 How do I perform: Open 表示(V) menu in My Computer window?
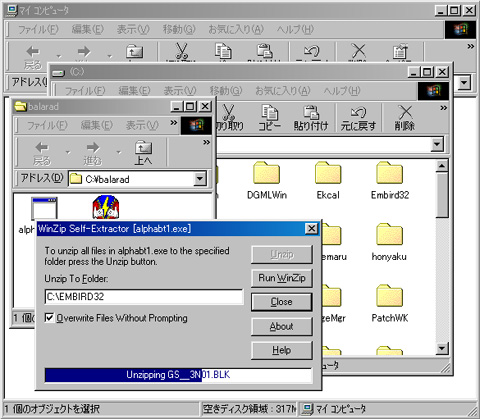(133, 29)
